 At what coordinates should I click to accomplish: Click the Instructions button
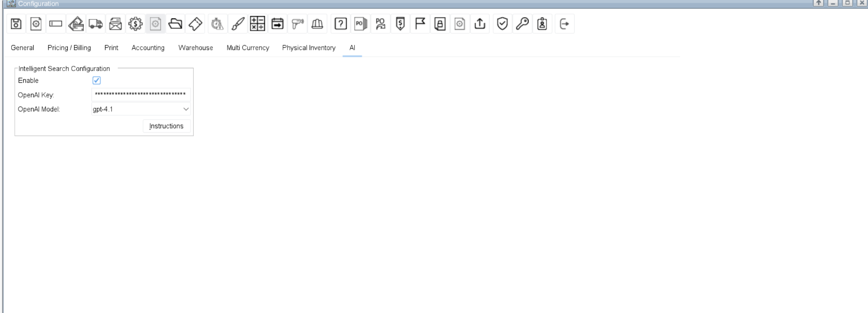(x=166, y=126)
